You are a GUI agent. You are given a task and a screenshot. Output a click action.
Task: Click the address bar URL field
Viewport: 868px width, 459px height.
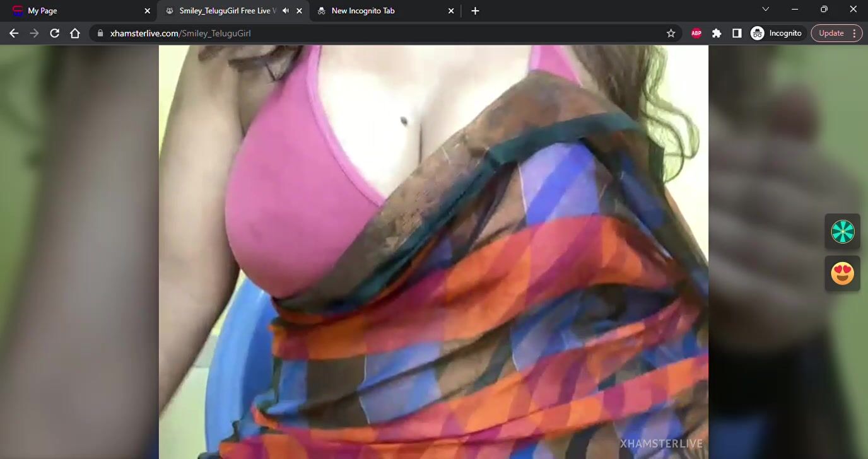pyautogui.click(x=378, y=33)
